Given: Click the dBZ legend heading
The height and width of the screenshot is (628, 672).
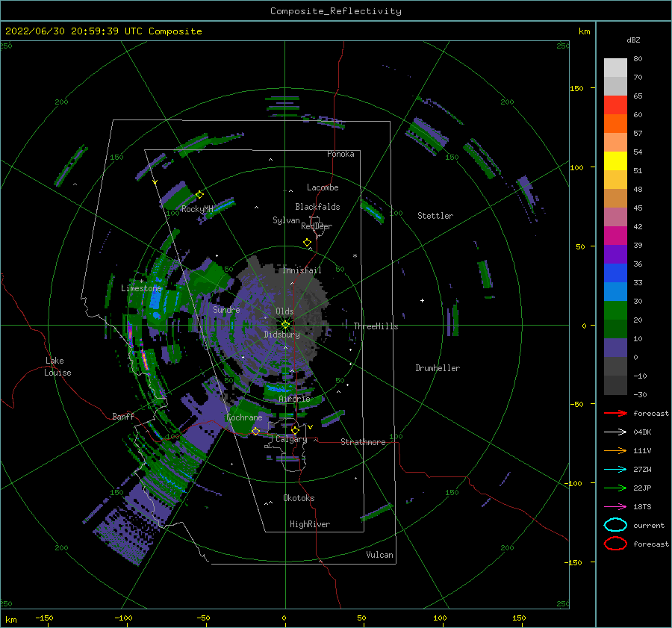Looking at the screenshot, I should (x=633, y=40).
